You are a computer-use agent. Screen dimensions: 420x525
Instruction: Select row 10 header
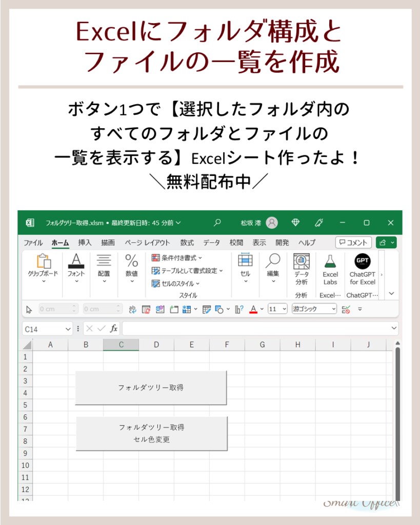[25, 466]
